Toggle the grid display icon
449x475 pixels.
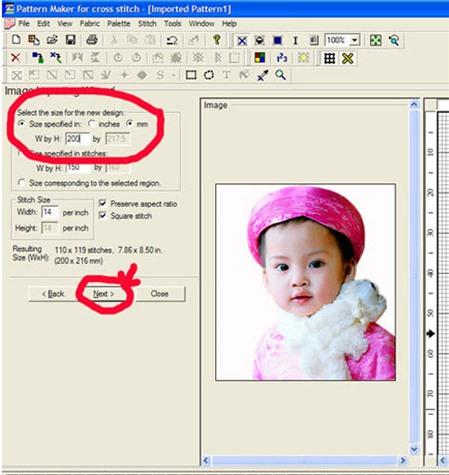pyautogui.click(x=329, y=58)
